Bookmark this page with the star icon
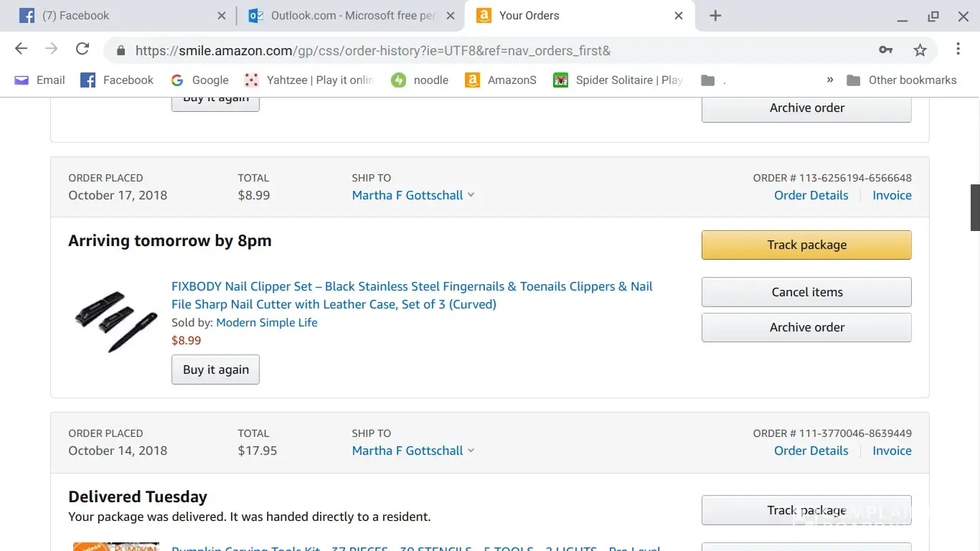980x551 pixels. tap(920, 50)
